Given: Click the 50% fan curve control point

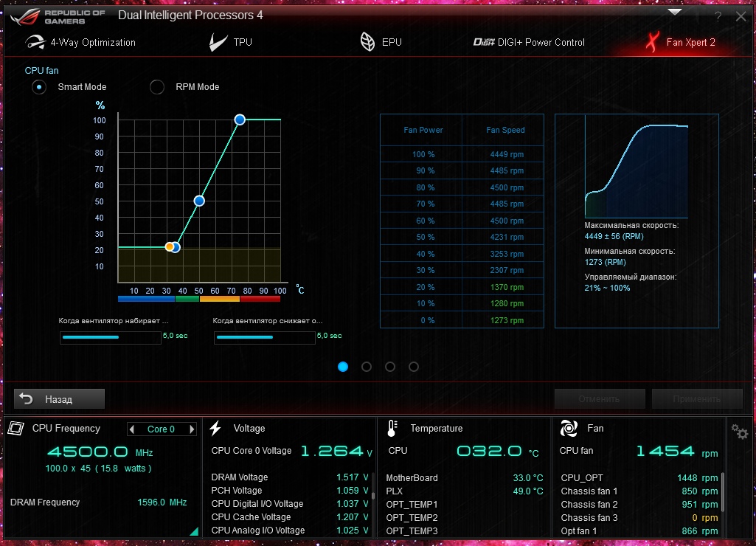Looking at the screenshot, I should click(x=199, y=201).
